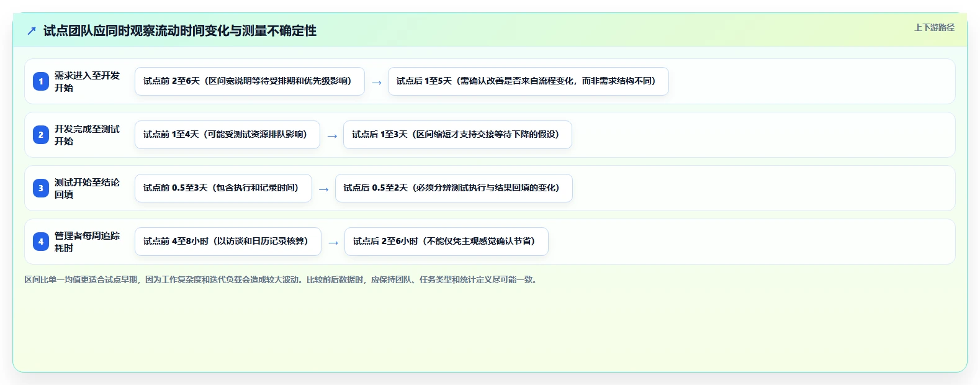This screenshot has height=385, width=980.
Task: Click the arrow after 试点前 1至4天
Action: tap(332, 135)
